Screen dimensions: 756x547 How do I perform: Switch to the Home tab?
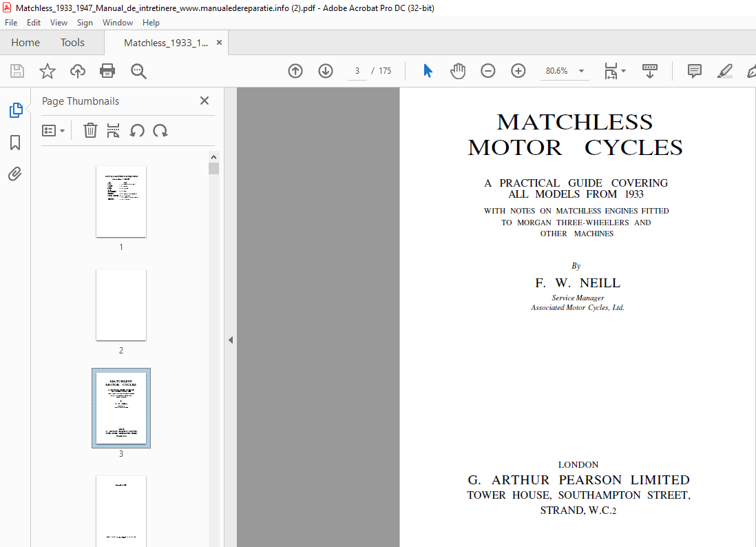(x=25, y=43)
